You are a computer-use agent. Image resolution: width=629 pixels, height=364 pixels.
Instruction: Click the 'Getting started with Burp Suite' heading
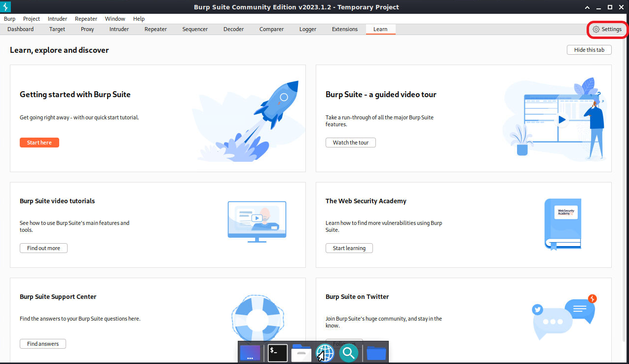[x=75, y=94]
